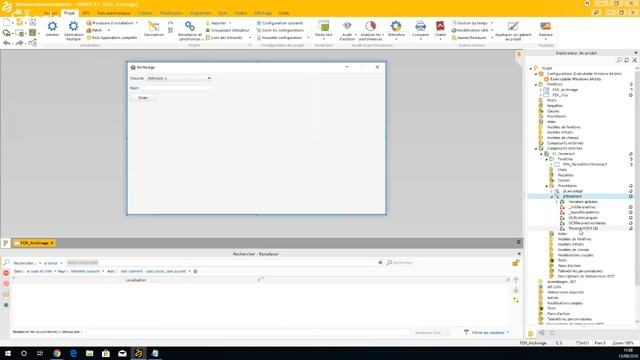Click the refresh icon in Explorateur de projet
This screenshot has height=360, width=640.
coord(627,60)
